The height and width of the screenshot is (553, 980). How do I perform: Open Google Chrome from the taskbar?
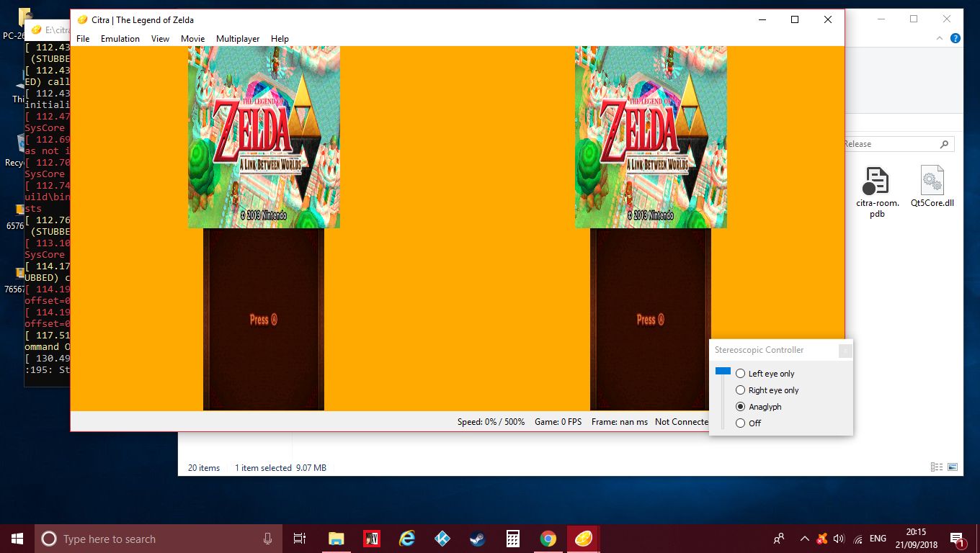[x=548, y=539]
